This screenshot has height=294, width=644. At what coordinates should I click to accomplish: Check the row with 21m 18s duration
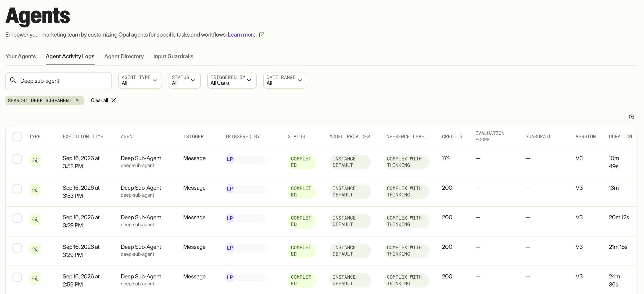pos(17,248)
